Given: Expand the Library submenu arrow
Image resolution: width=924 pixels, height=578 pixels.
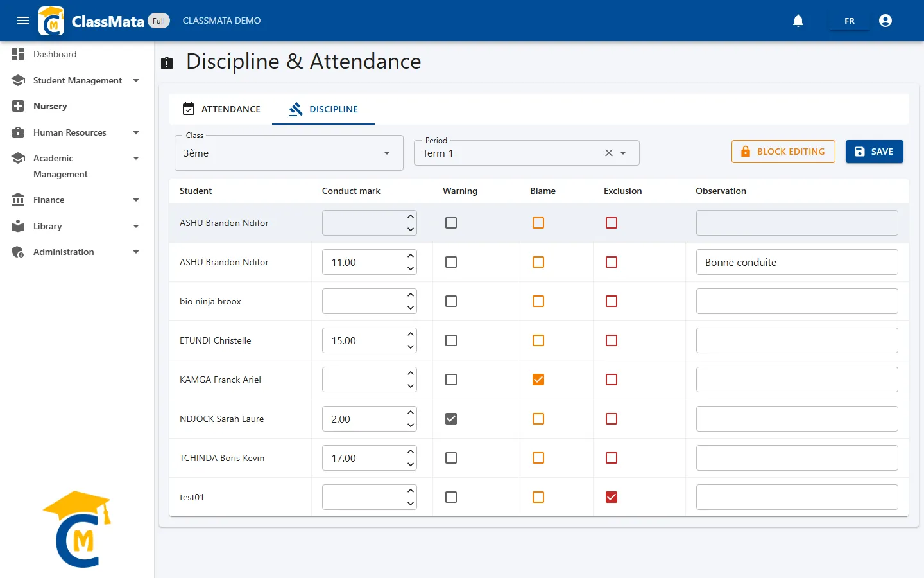Looking at the screenshot, I should pos(136,226).
